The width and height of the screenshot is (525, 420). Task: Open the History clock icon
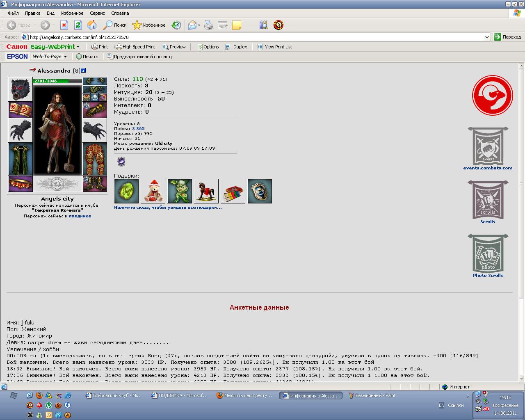[176, 25]
